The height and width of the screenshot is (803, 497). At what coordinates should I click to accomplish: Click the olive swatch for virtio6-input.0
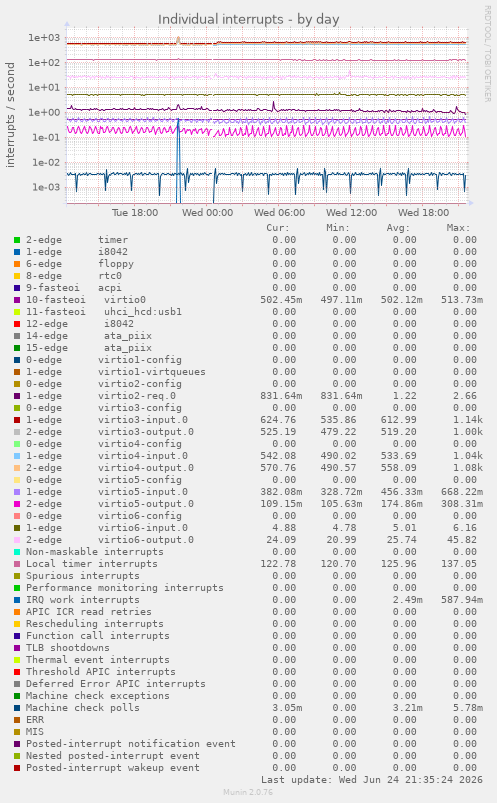click(17, 528)
